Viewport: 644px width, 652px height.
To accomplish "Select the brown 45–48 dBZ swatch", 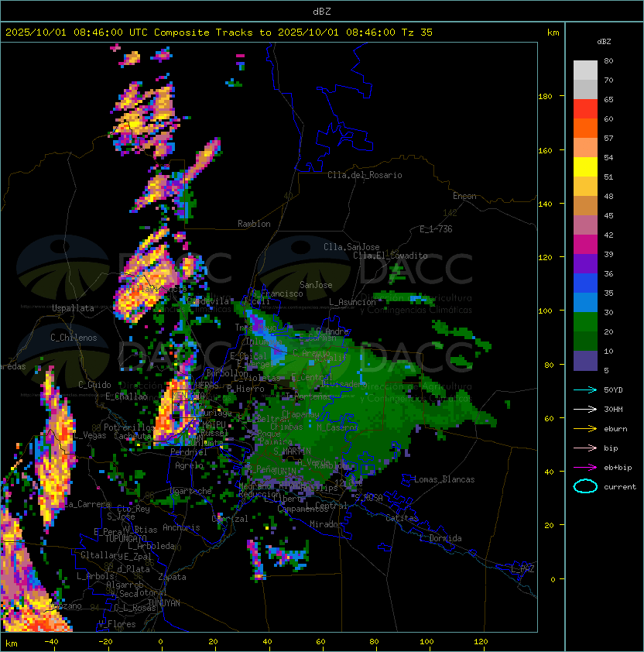I will click(585, 206).
